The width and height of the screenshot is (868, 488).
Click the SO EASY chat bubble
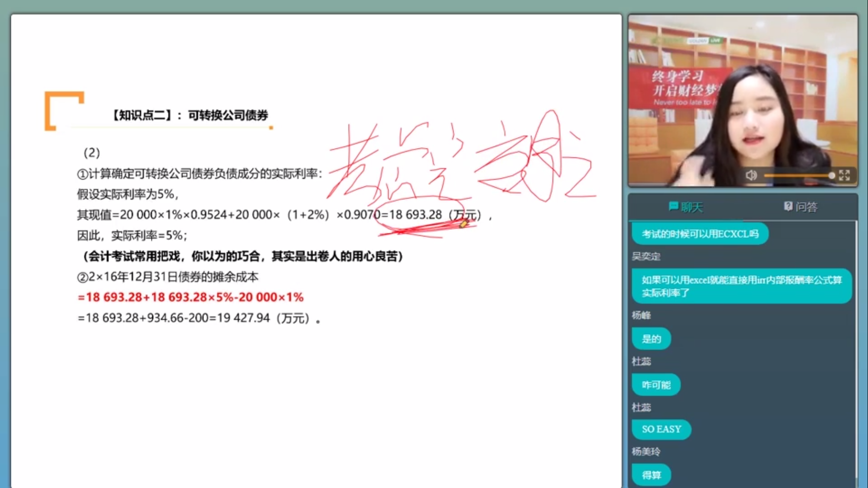pos(661,429)
